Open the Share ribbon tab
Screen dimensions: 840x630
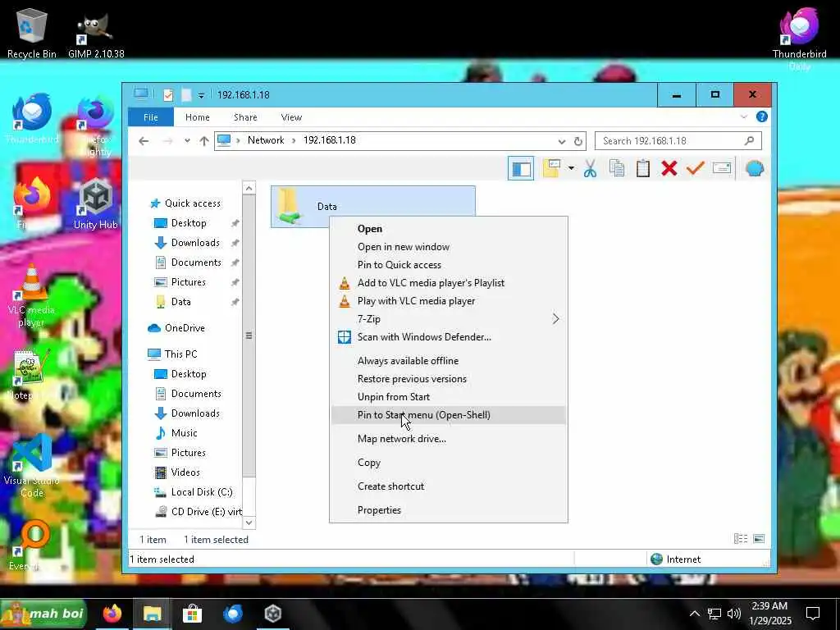pos(245,116)
